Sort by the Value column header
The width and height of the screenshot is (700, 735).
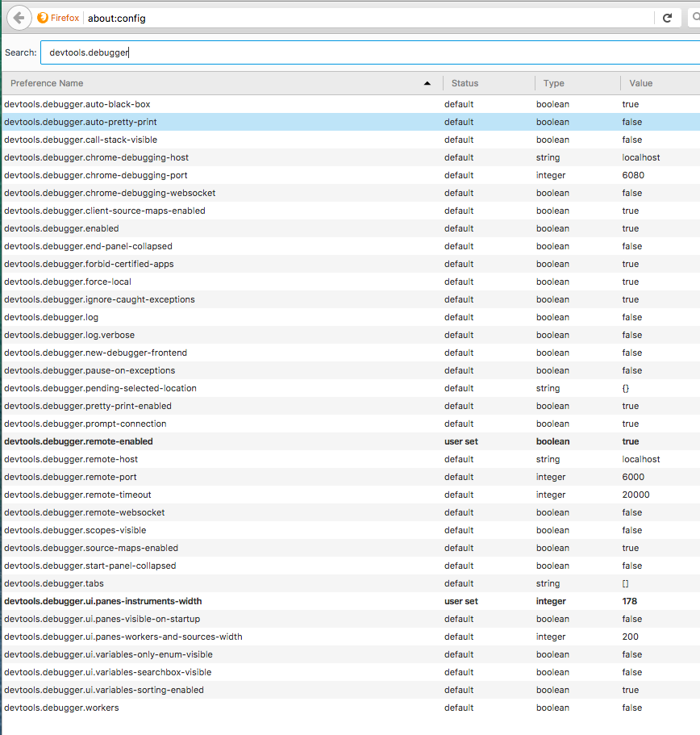[x=660, y=83]
